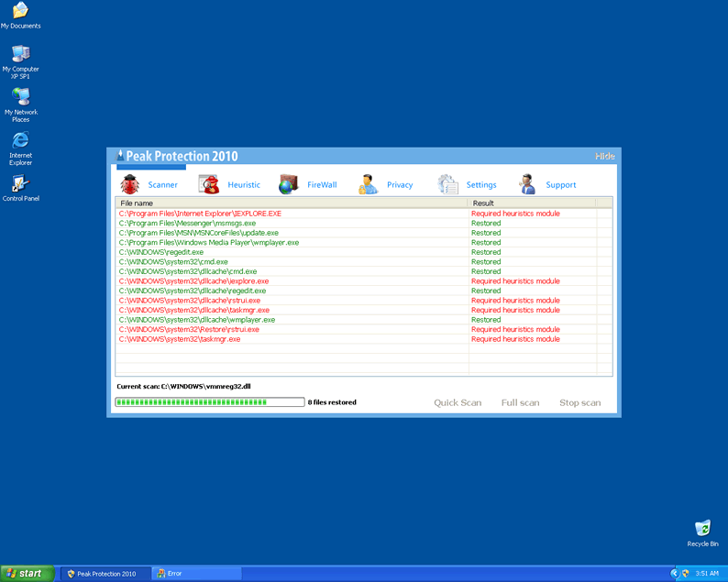
Task: Click the green scan progress bar
Action: tap(209, 402)
